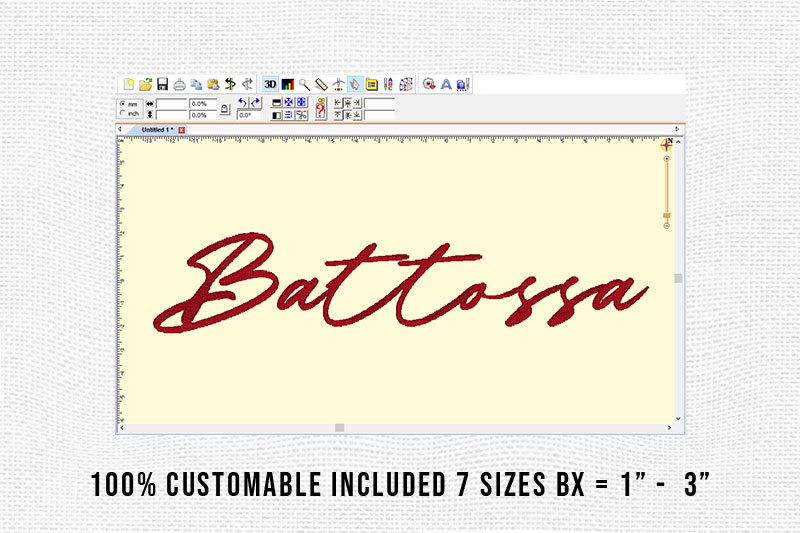The height and width of the screenshot is (533, 800).
Task: Click the zoom slider plus button
Action: tap(666, 159)
